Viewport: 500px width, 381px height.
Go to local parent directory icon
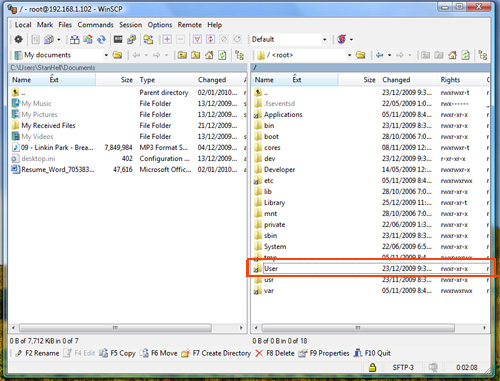[x=182, y=55]
